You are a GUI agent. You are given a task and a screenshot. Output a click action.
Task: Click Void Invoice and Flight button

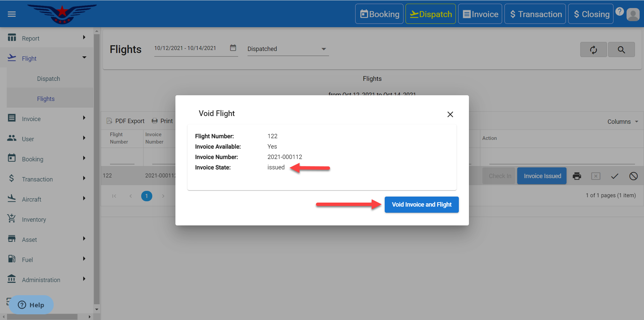point(421,205)
